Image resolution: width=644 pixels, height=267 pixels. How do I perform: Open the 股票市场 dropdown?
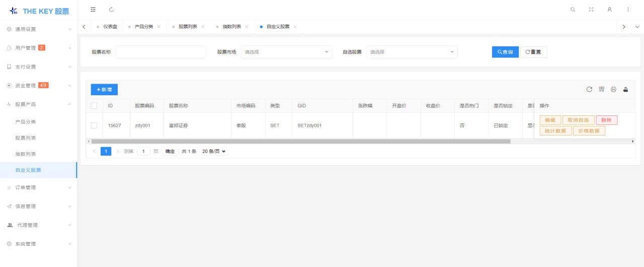pos(286,52)
